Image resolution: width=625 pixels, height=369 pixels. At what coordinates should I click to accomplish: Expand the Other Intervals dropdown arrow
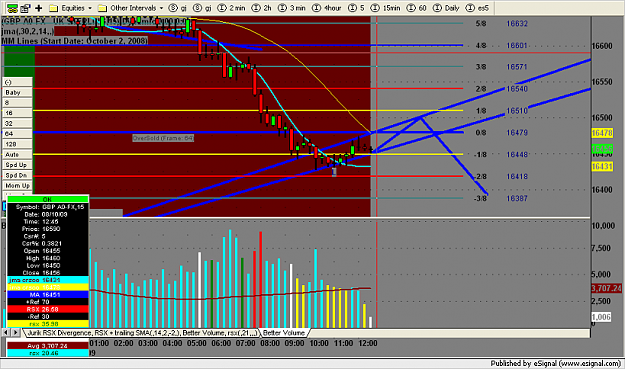click(161, 8)
